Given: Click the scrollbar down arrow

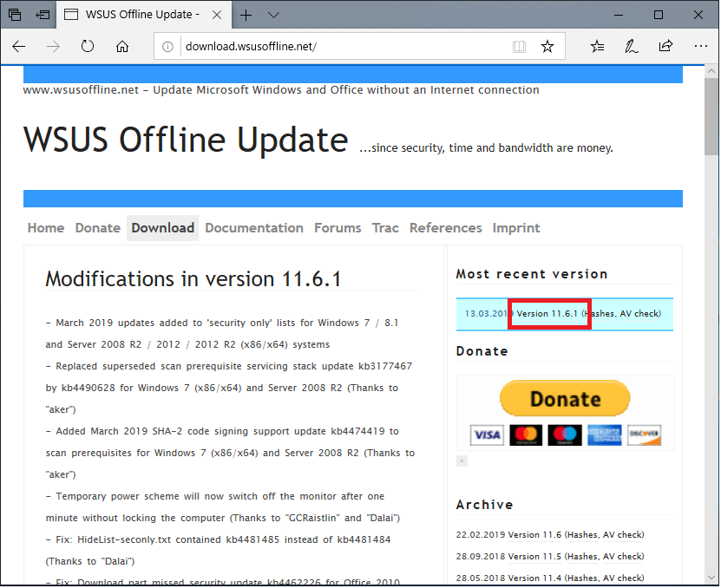Looking at the screenshot, I should 711,578.
